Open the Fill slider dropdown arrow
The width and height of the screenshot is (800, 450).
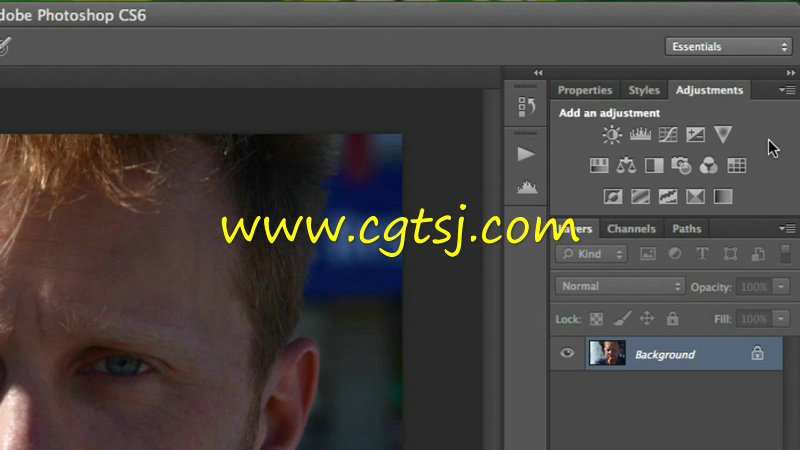click(x=781, y=319)
